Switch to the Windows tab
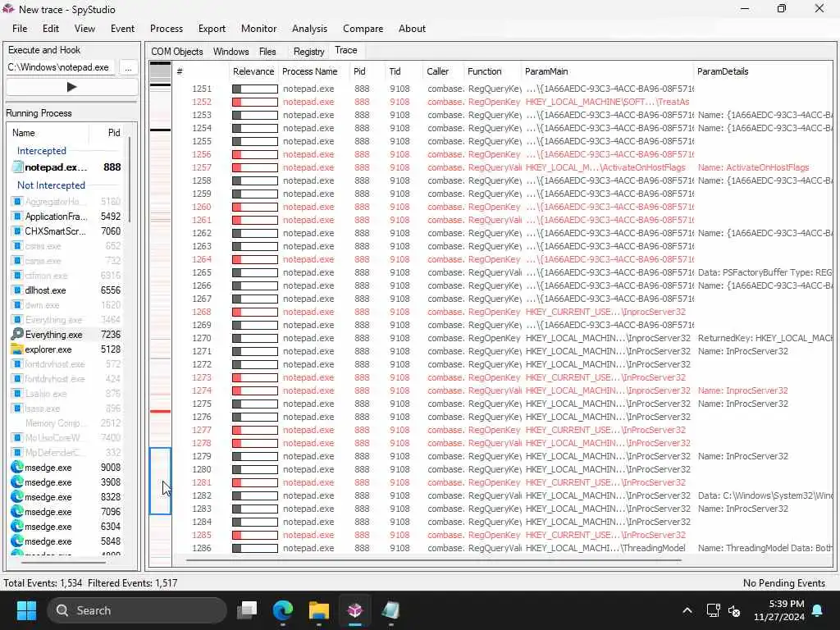 [231, 52]
